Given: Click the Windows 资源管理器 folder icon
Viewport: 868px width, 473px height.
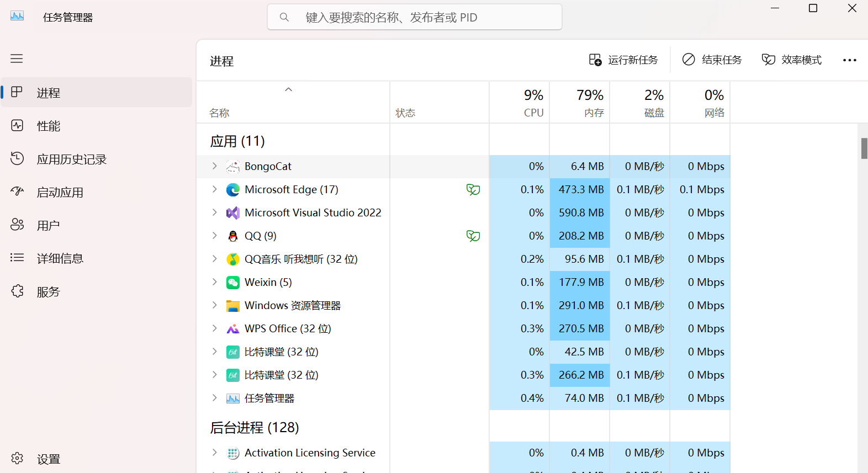Looking at the screenshot, I should tap(233, 306).
